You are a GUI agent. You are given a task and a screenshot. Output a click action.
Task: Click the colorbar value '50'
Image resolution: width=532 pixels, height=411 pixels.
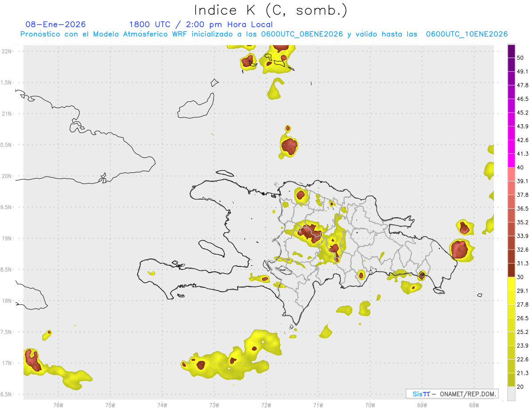pyautogui.click(x=521, y=58)
